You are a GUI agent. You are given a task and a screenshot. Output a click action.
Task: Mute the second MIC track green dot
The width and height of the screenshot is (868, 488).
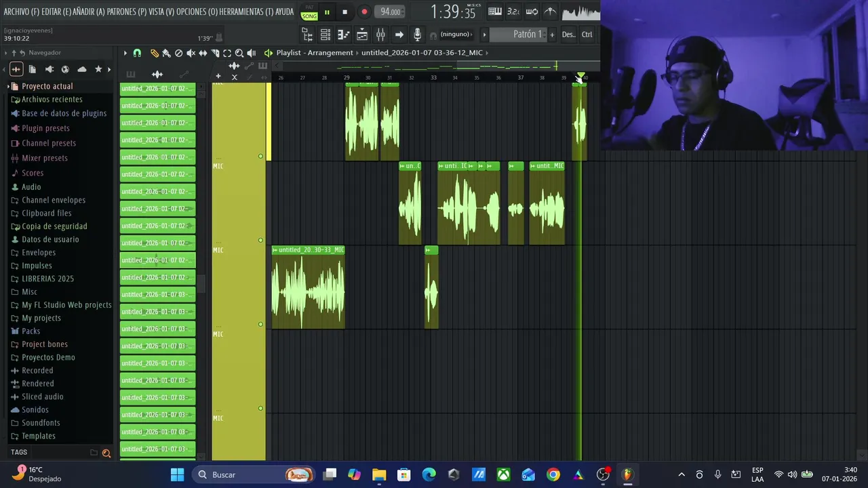[x=260, y=241]
